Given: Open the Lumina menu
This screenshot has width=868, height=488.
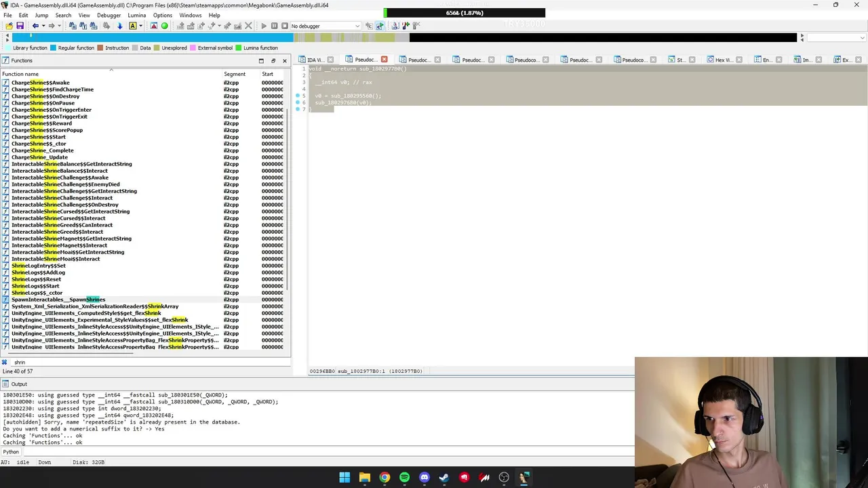Looking at the screenshot, I should (x=136, y=15).
